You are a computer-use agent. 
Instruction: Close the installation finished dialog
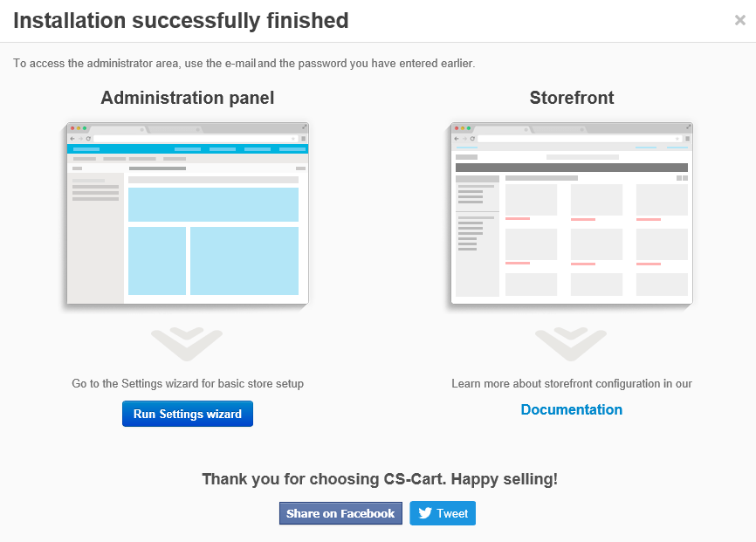pyautogui.click(x=739, y=20)
